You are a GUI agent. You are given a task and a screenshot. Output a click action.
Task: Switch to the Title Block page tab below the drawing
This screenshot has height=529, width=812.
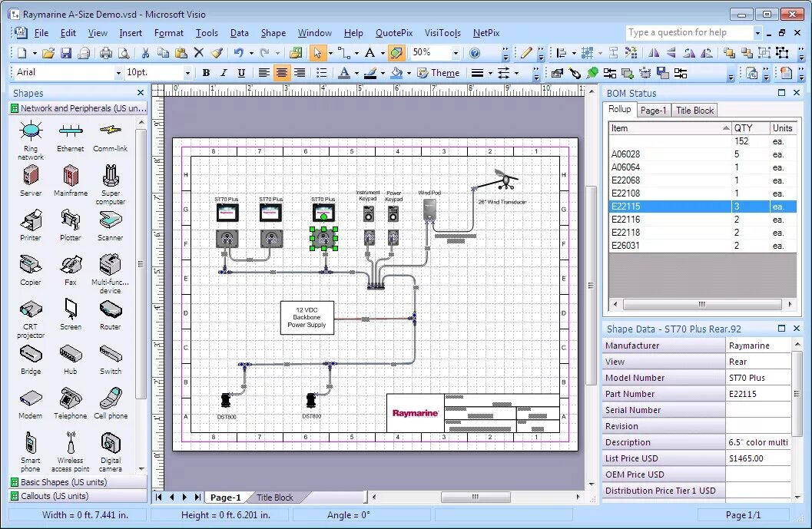click(275, 498)
